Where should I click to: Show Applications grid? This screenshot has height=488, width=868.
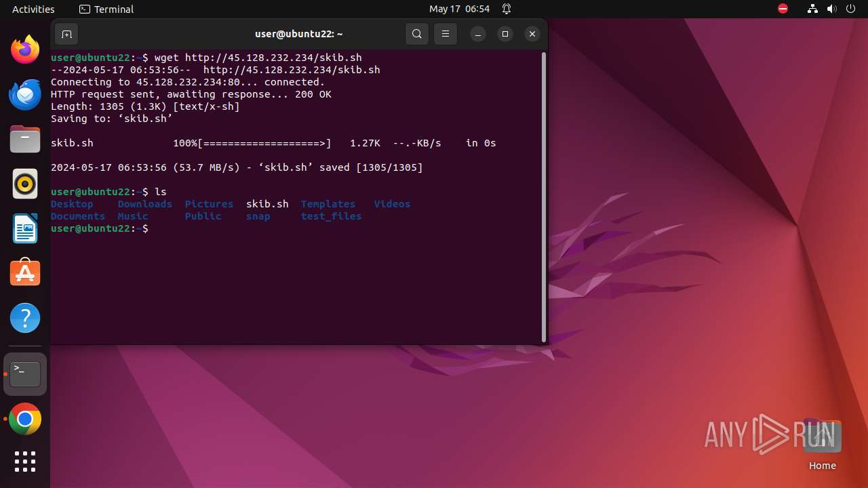point(25,462)
